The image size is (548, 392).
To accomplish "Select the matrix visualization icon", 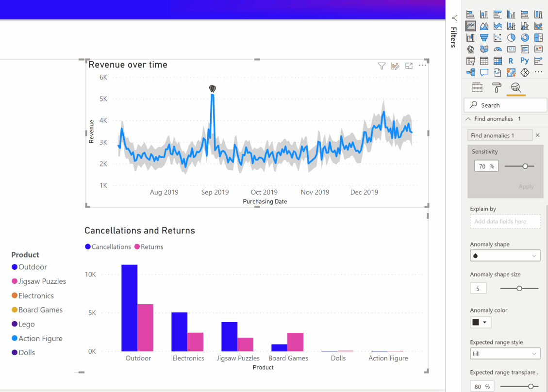I will [x=498, y=60].
